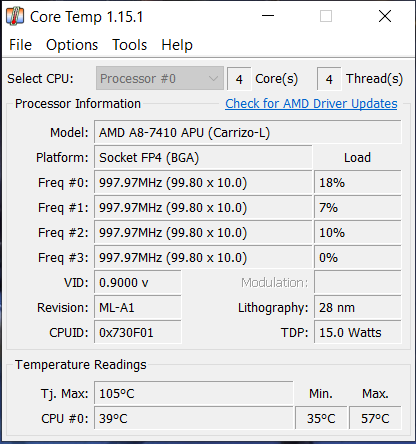Click the VID value 0.9000 v
This screenshot has width=416, height=444.
coord(138,283)
